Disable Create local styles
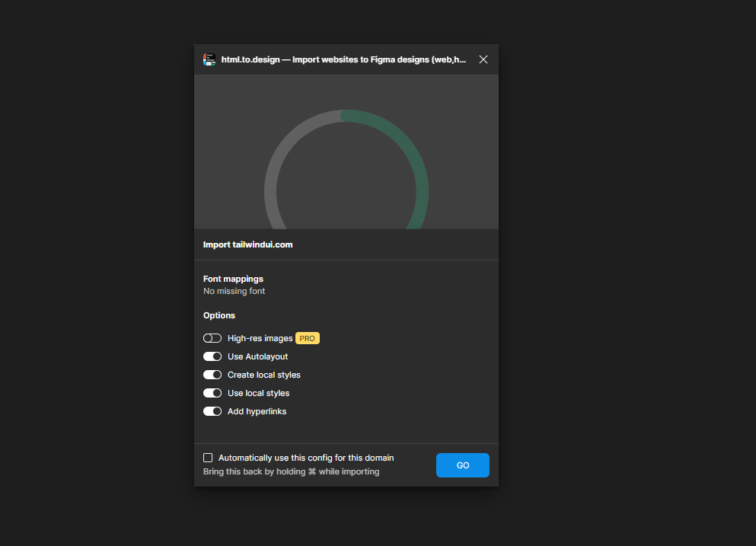The width and height of the screenshot is (756, 546). pos(212,375)
